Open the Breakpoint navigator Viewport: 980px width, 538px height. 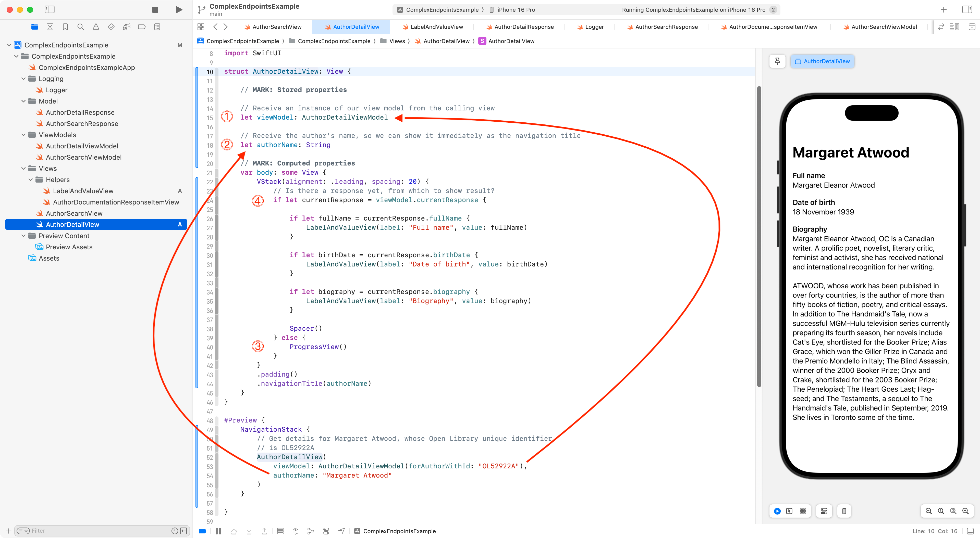click(142, 27)
